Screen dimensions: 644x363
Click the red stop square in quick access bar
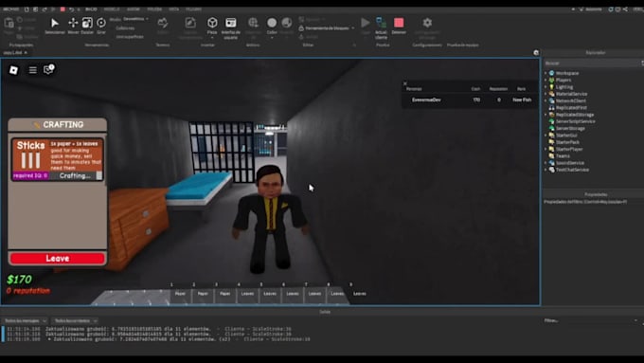point(63,9)
